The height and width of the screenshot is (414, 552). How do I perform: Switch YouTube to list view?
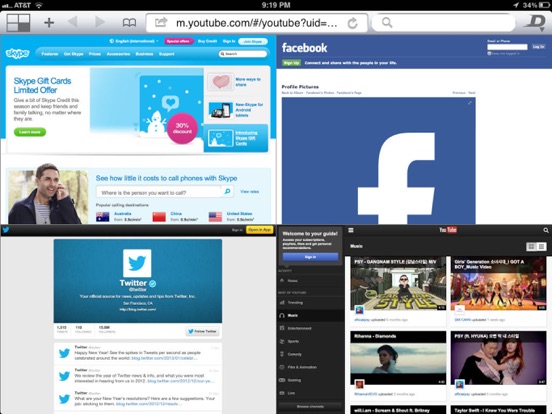[x=541, y=246]
